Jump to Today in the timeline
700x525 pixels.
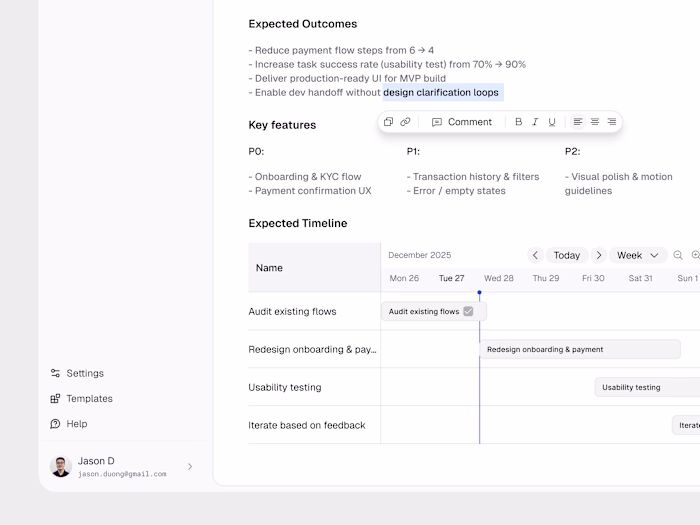(x=567, y=255)
